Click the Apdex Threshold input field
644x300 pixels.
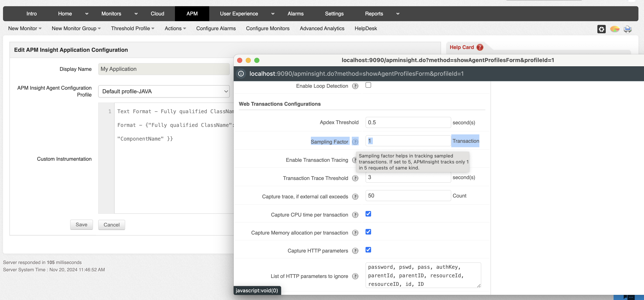point(408,123)
